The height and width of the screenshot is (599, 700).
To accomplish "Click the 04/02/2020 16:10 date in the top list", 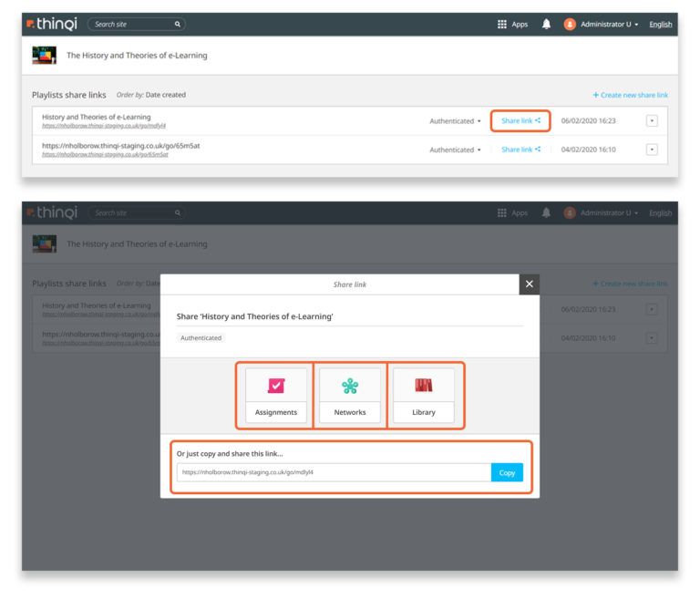I will (588, 150).
